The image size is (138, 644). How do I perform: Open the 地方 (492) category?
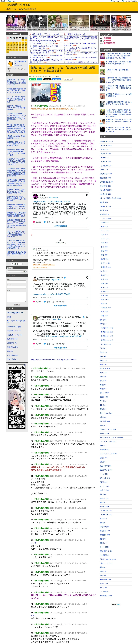pos(103,271)
